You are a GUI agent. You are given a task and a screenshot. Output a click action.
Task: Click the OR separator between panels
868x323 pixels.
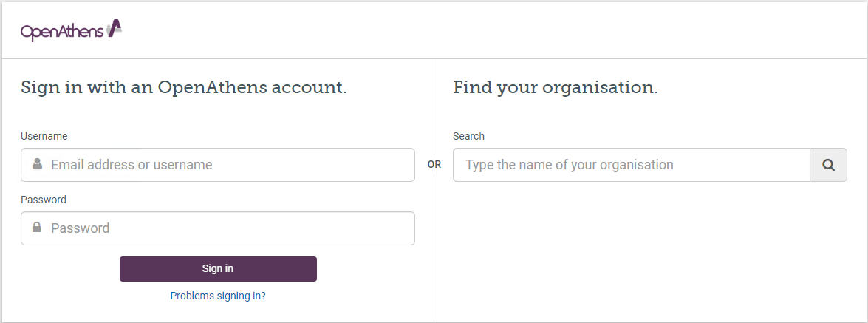pos(434,165)
